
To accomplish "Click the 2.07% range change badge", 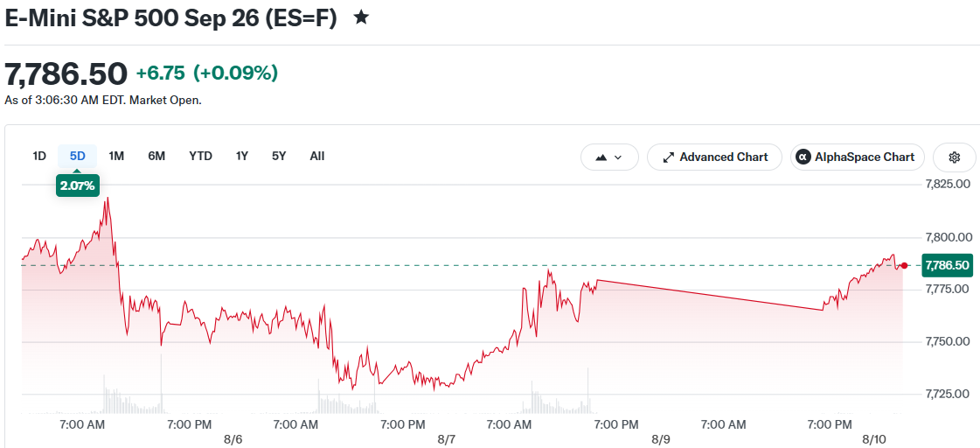I will [x=78, y=185].
